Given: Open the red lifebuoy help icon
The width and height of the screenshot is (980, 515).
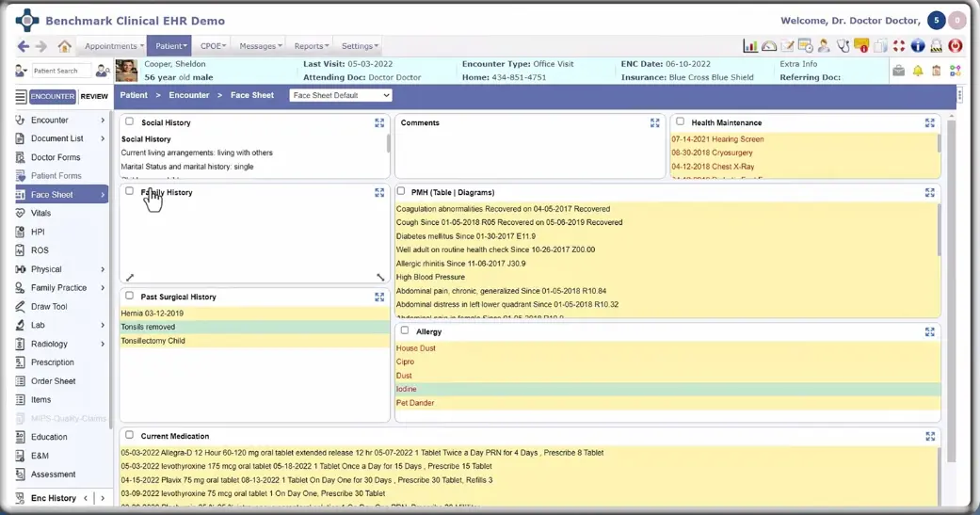Looking at the screenshot, I should coord(899,45).
